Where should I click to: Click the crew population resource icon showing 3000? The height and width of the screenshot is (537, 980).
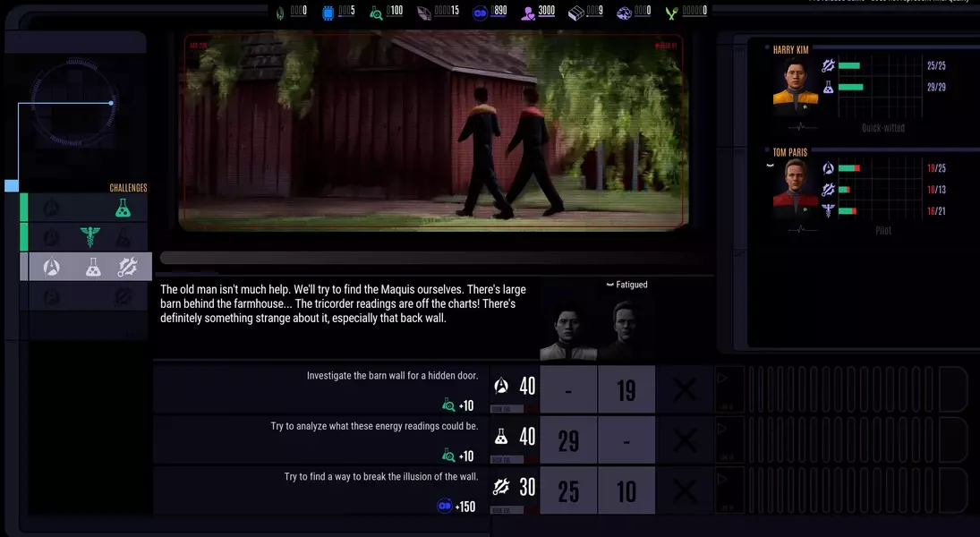[529, 12]
